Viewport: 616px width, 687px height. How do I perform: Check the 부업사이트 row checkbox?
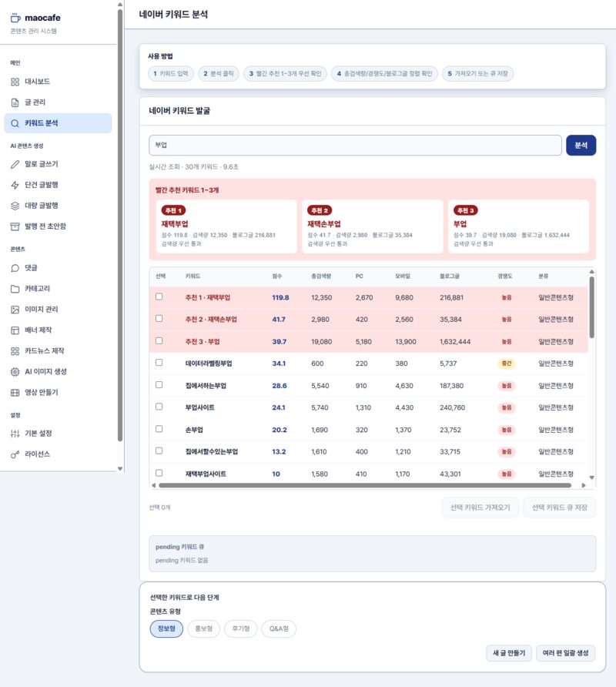(159, 407)
